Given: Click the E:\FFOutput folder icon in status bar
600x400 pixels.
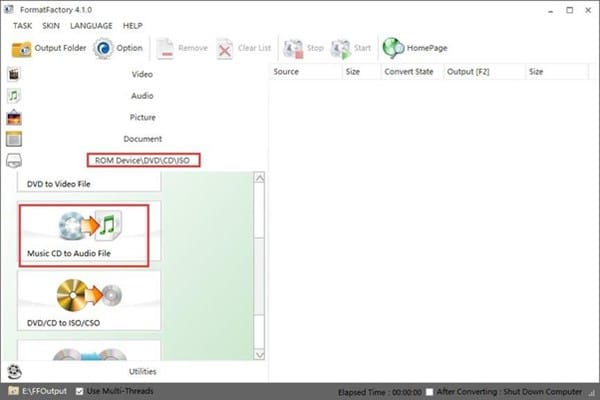Looking at the screenshot, I should (x=13, y=391).
